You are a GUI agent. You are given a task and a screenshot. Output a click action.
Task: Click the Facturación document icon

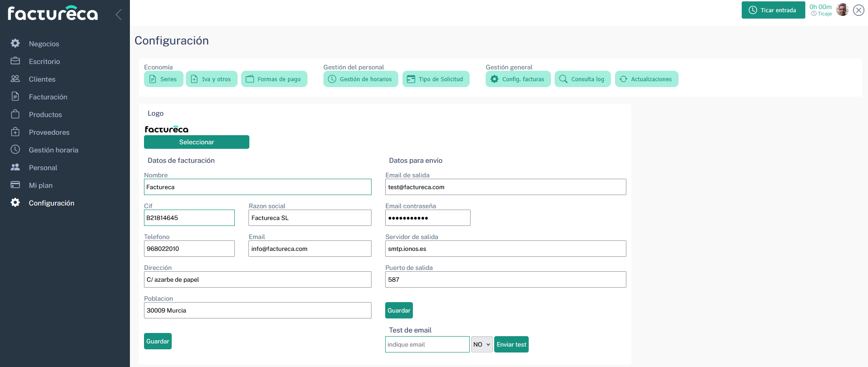tap(15, 96)
